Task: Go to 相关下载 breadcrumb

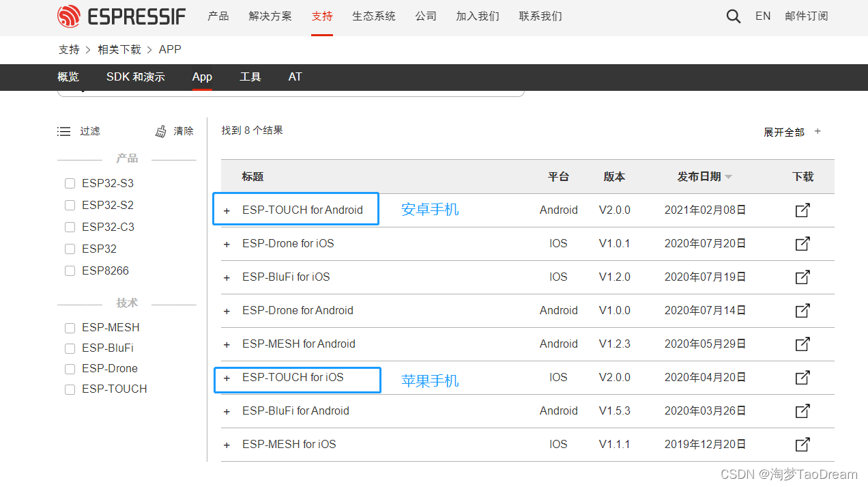Action: coord(119,49)
